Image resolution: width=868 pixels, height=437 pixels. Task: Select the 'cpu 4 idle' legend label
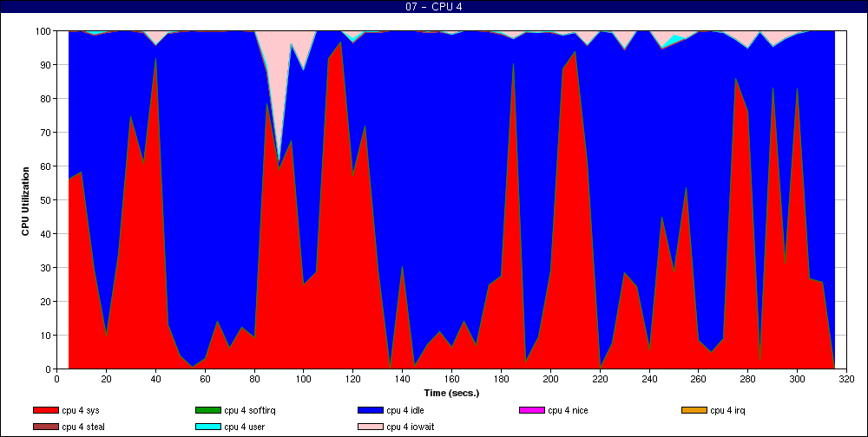click(405, 410)
